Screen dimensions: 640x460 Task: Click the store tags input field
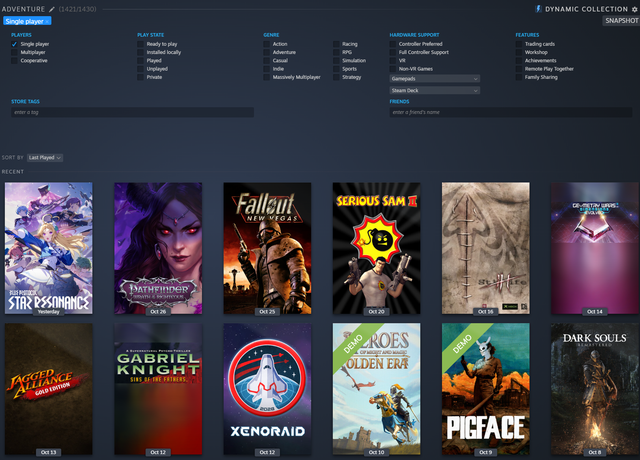click(132, 113)
